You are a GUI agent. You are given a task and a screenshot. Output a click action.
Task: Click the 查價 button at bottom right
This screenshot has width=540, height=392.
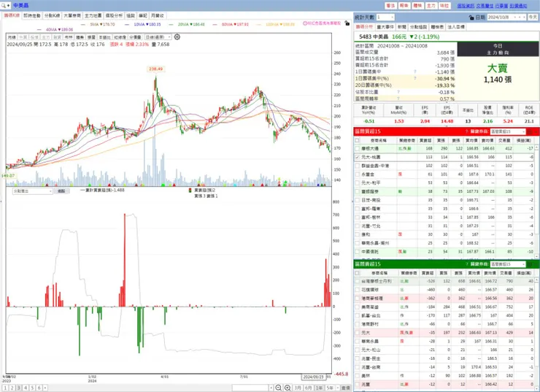point(345,388)
